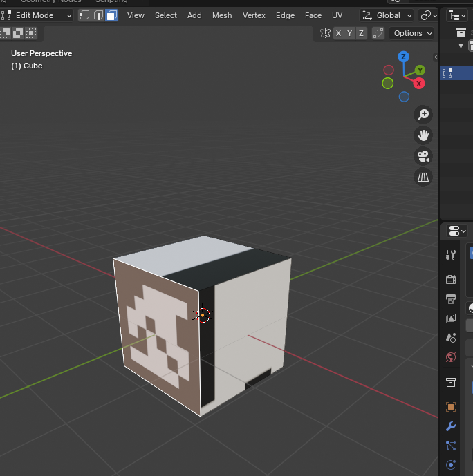Toggle Y axis mesh symmetry
Image resolution: width=473 pixels, height=476 pixels.
pyautogui.click(x=350, y=33)
